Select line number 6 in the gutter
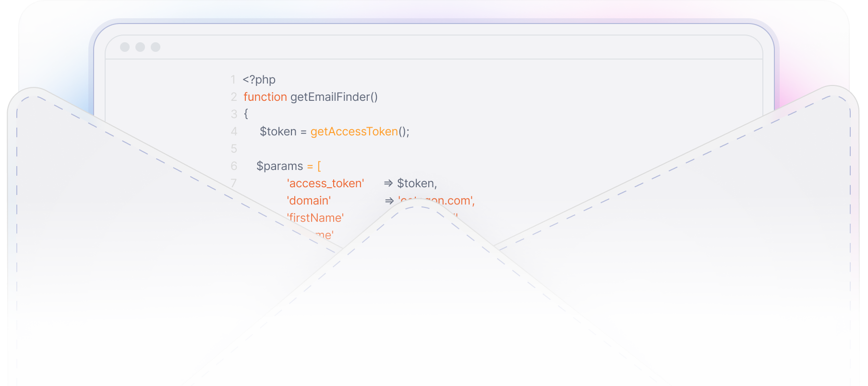This screenshot has height=386, width=868. (234, 166)
